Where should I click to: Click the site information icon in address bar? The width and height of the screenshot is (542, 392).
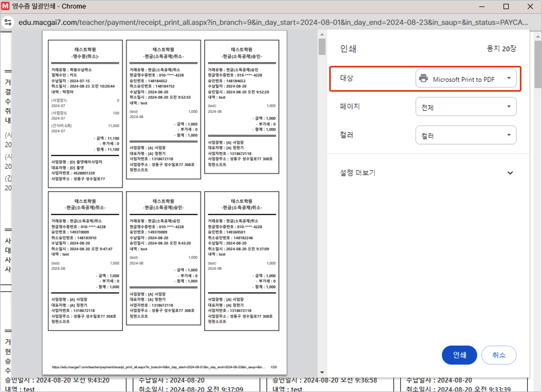tap(8, 23)
